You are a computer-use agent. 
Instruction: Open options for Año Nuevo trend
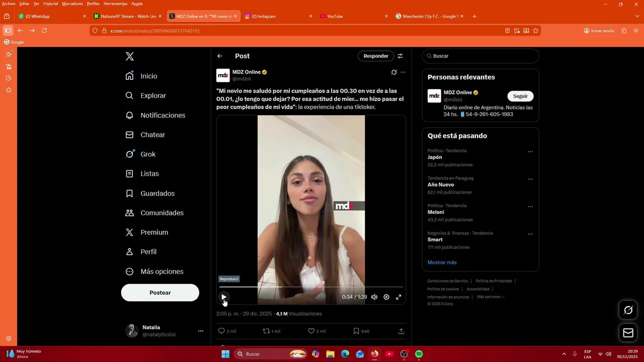(x=530, y=179)
